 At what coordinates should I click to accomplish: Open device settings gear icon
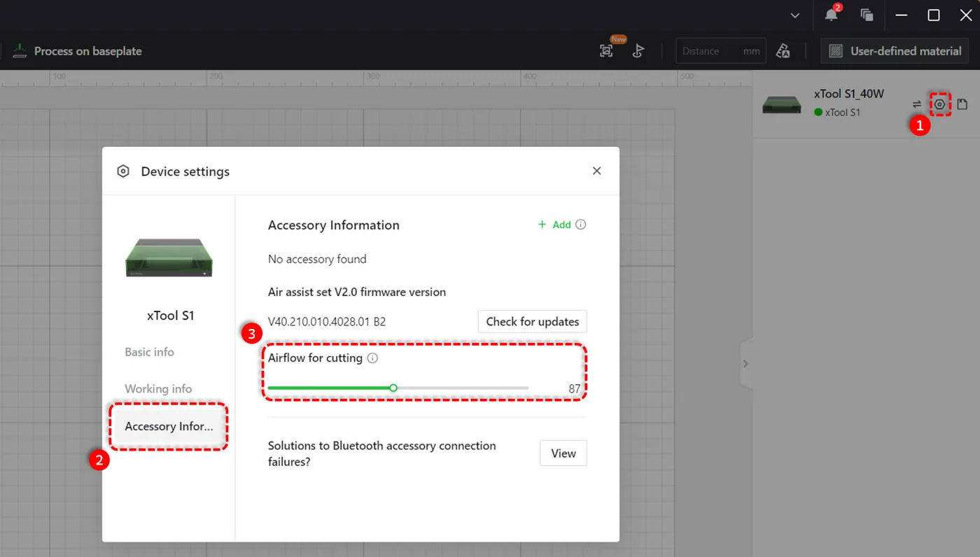click(939, 105)
